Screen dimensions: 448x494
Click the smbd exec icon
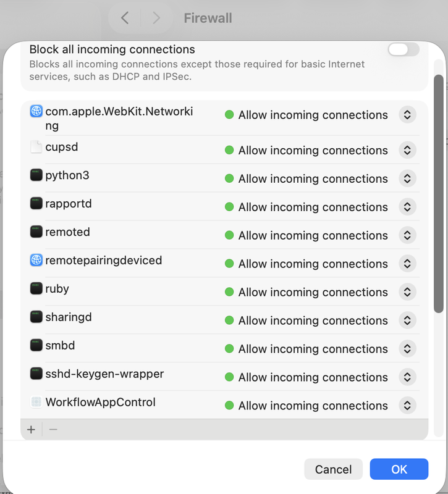(x=36, y=345)
